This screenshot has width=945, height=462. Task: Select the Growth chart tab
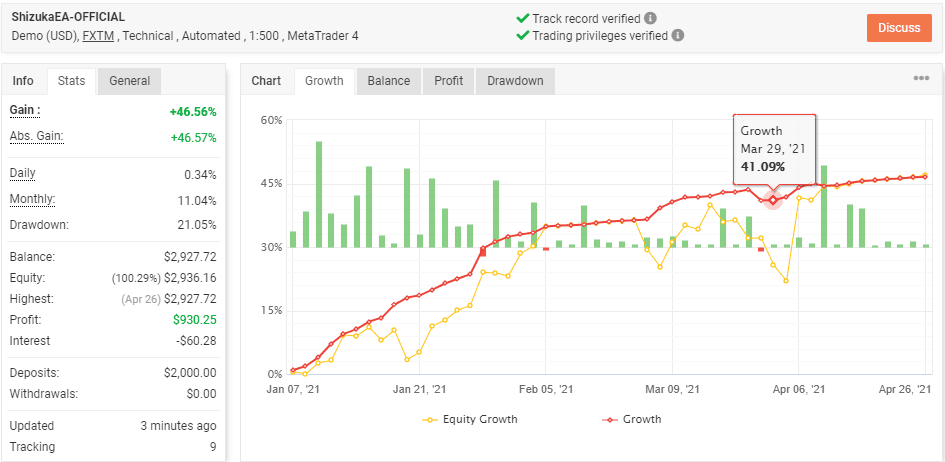coord(324,81)
